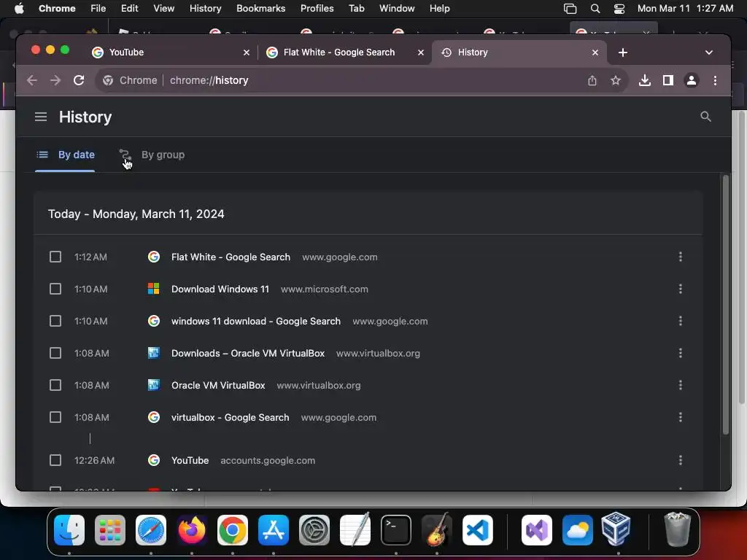Close the YouTube tab
747x560 pixels.
click(247, 52)
